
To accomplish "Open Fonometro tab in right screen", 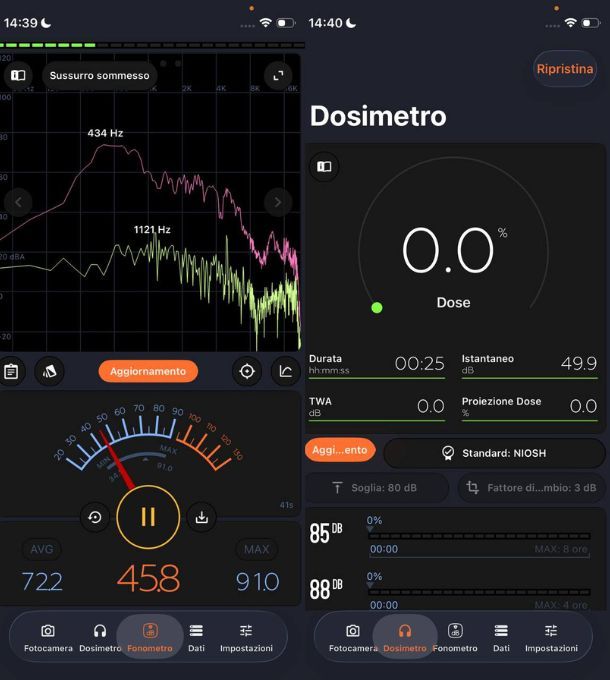I will click(455, 638).
